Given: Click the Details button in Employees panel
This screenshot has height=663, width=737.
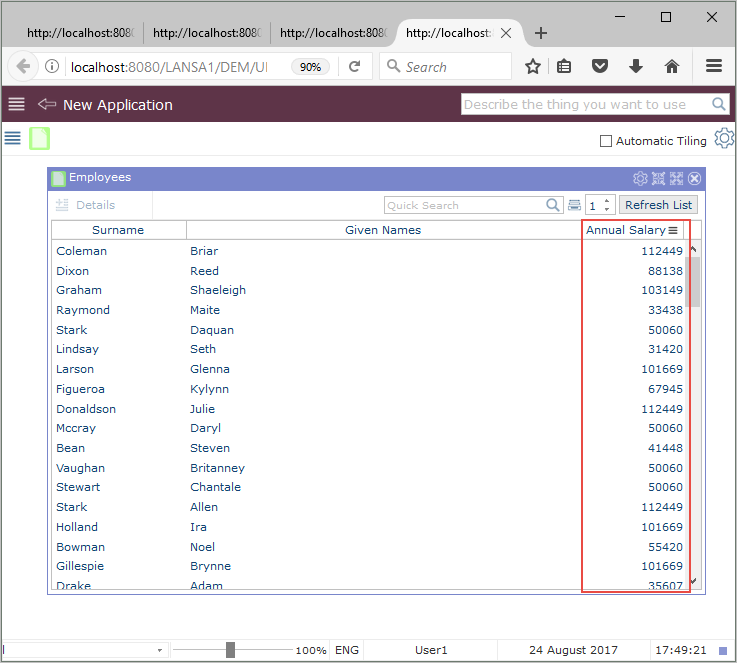Looking at the screenshot, I should pyautogui.click(x=86, y=205).
